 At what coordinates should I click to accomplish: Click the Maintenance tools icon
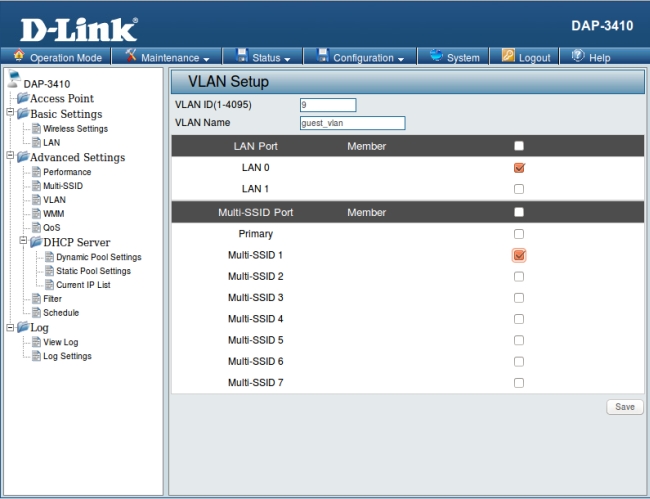click(x=131, y=57)
